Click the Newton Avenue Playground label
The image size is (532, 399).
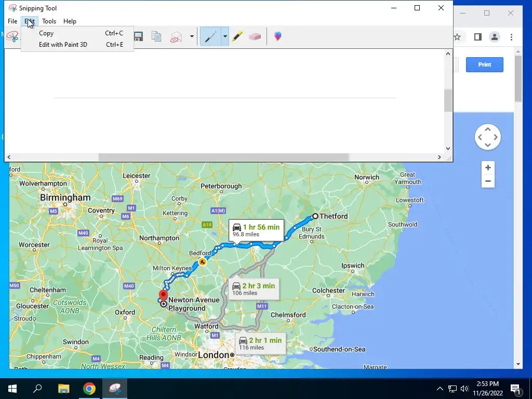194,304
